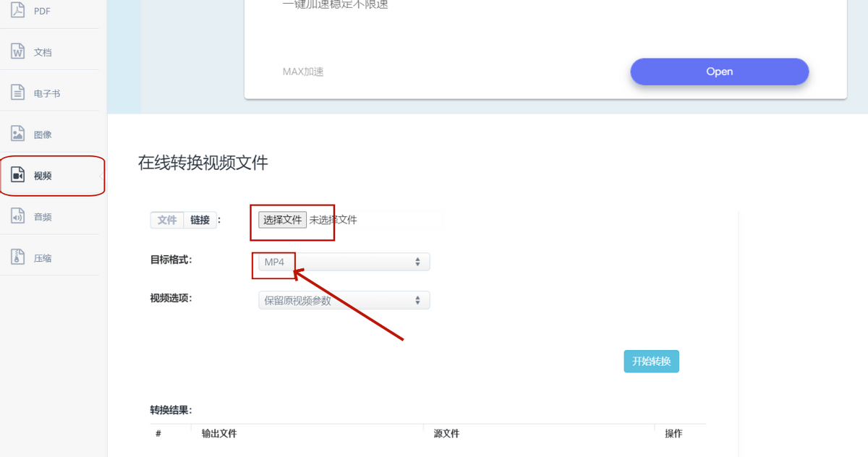Open the 电子书 e-book icon
This screenshot has height=457, width=868.
[x=19, y=93]
